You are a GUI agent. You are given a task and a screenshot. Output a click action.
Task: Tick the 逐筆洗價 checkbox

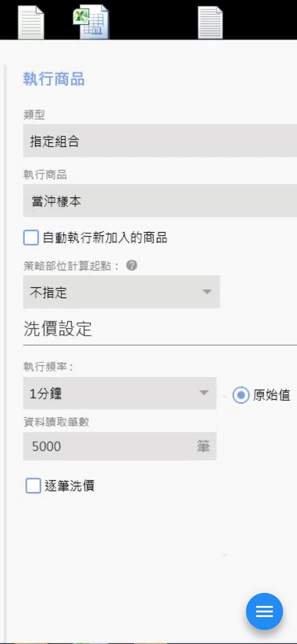click(33, 486)
